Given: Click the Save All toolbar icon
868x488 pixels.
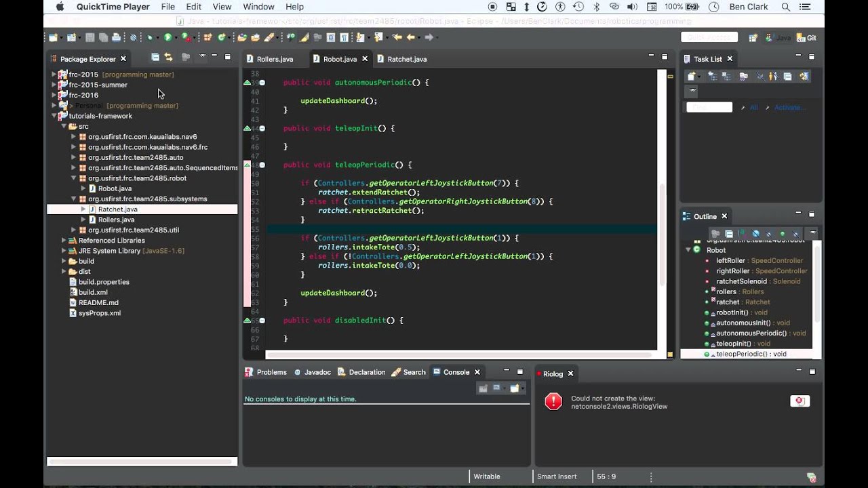Looking at the screenshot, I should (103, 37).
